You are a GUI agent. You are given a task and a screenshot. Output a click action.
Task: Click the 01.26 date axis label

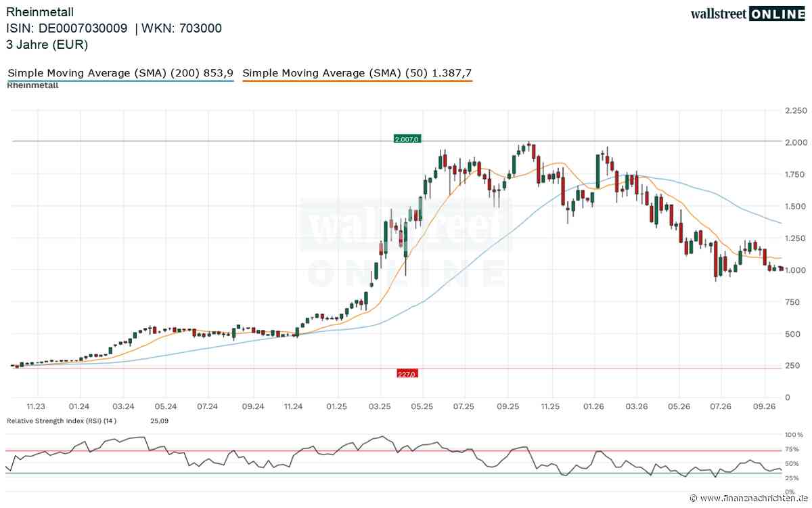(x=593, y=406)
